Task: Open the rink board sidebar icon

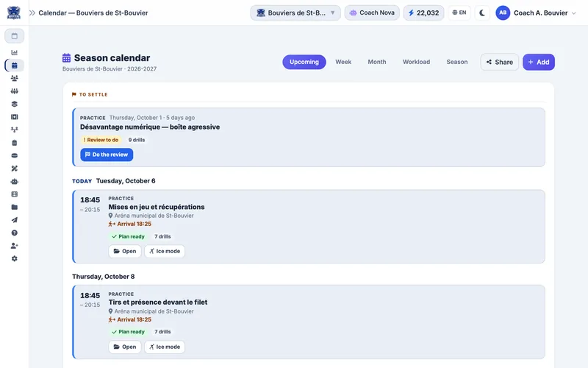Action: [x=14, y=117]
